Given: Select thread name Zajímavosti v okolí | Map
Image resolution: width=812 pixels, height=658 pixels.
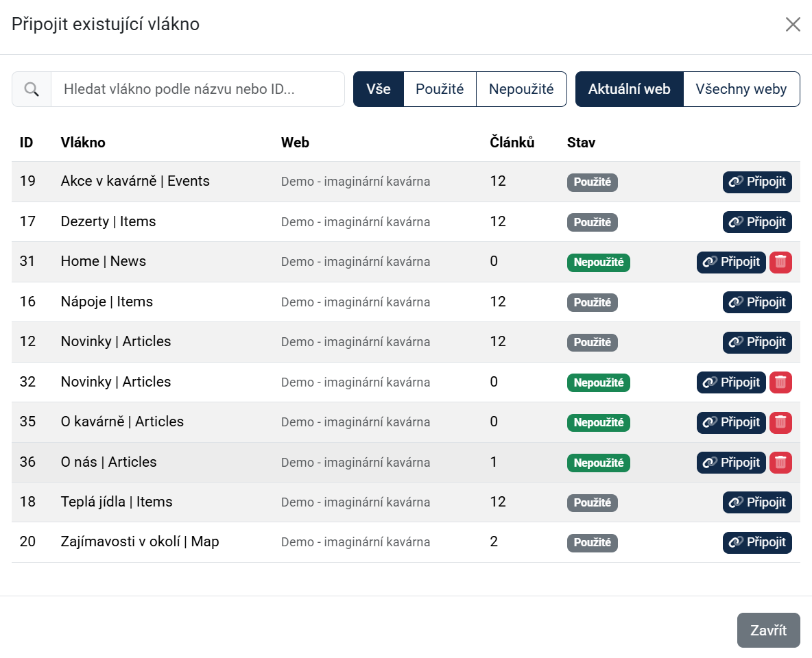Looking at the screenshot, I should [140, 541].
